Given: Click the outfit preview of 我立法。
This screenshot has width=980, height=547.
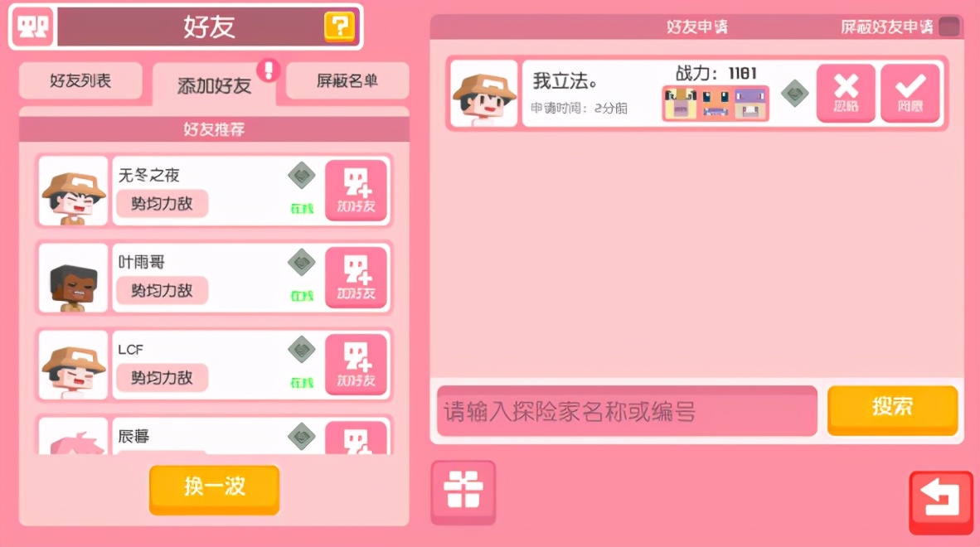Looking at the screenshot, I should [716, 103].
